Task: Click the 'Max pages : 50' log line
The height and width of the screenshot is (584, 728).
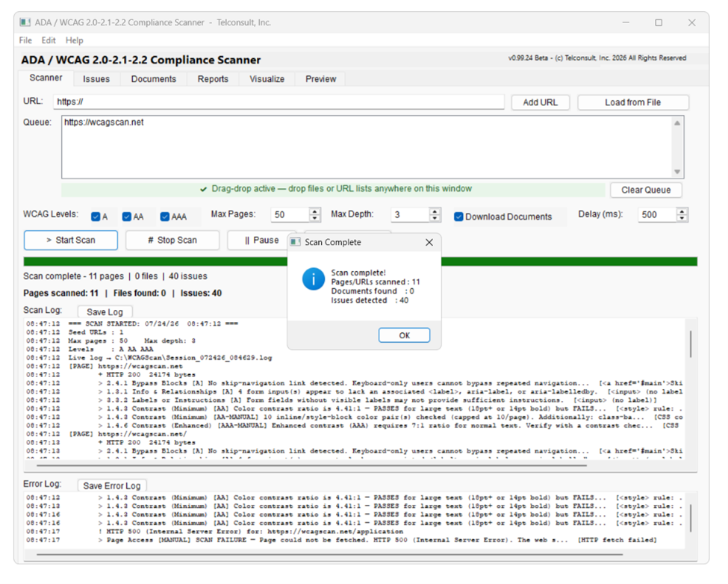Action: click(x=111, y=341)
